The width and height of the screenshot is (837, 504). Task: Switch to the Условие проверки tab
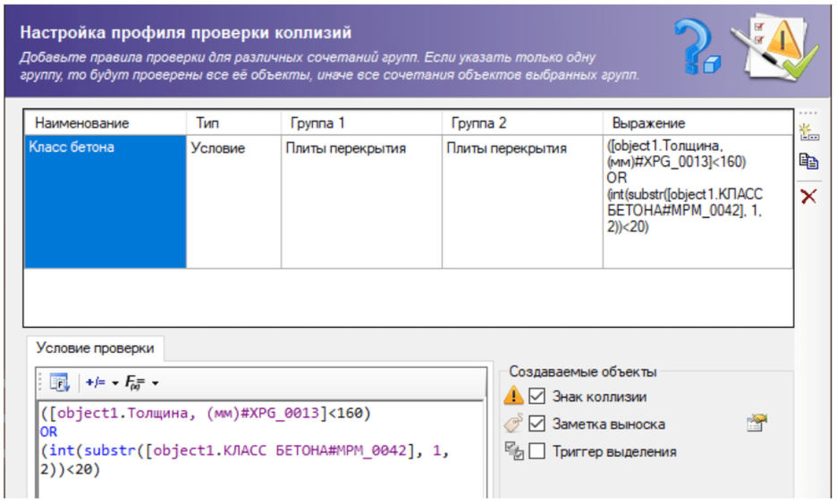click(95, 349)
